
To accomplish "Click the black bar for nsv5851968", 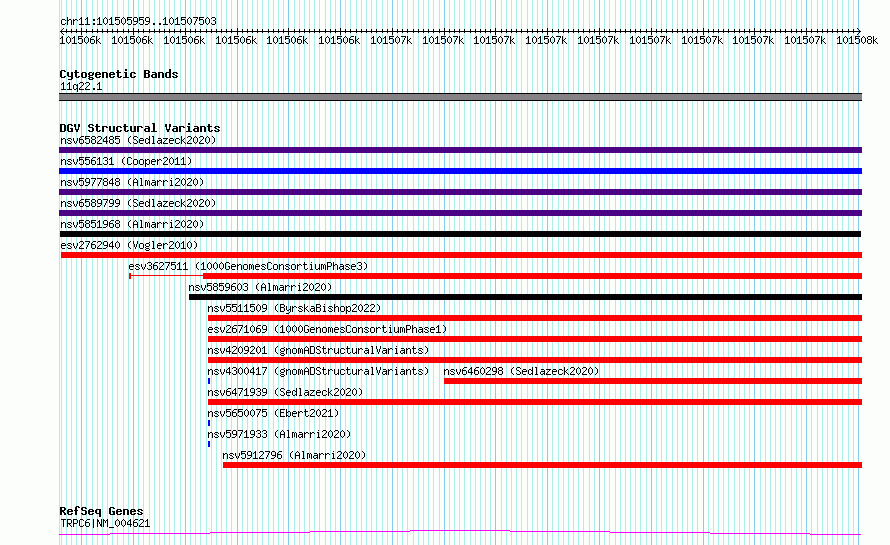I will pos(460,234).
